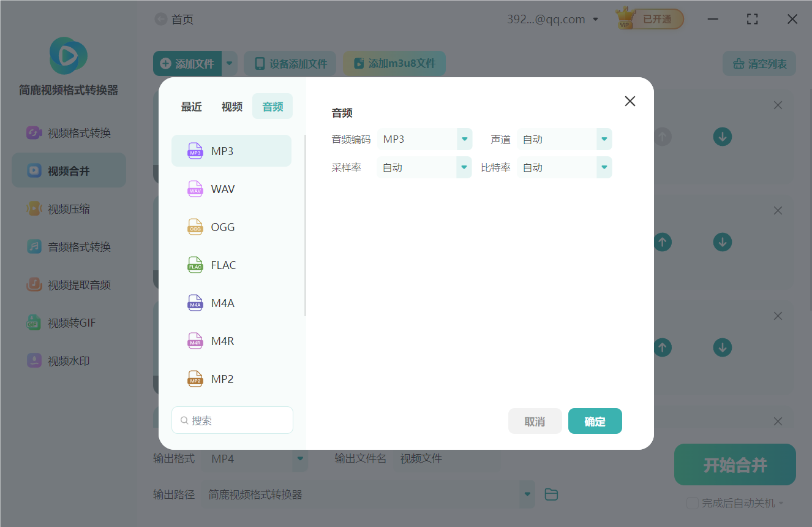This screenshot has width=812, height=527.
Task: Click the 搜索 search field
Action: click(x=232, y=420)
